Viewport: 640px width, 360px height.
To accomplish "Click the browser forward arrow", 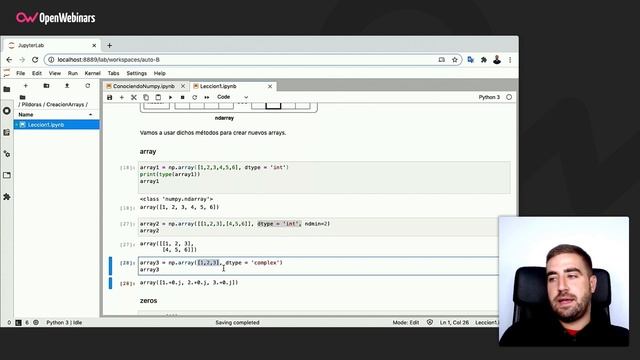I will pyautogui.click(x=22, y=60).
